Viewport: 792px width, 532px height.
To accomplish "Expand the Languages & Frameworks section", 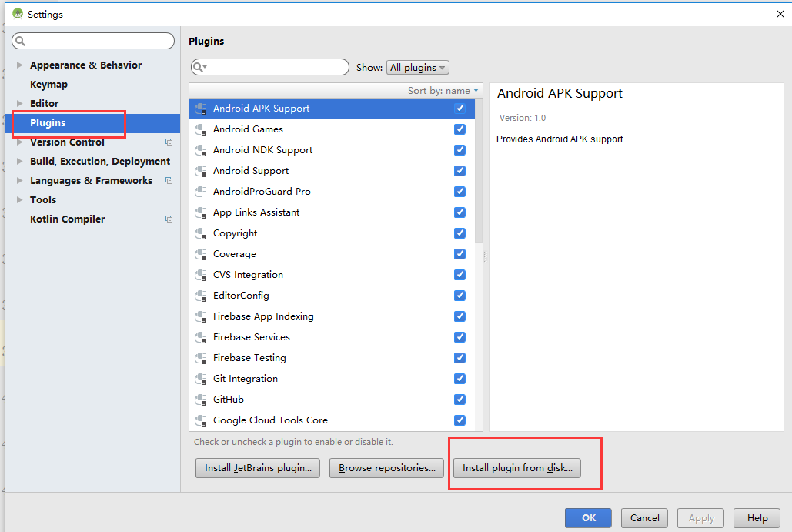I will (20, 180).
